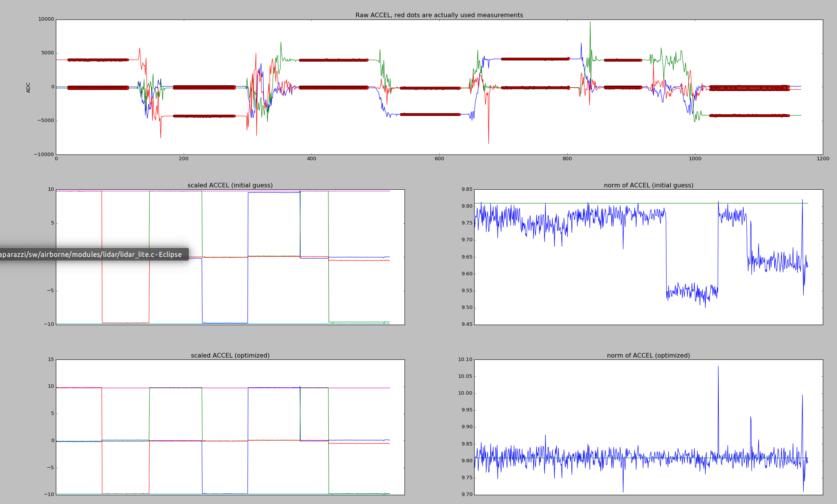Click the Raw ACCEL plot title

[439, 15]
